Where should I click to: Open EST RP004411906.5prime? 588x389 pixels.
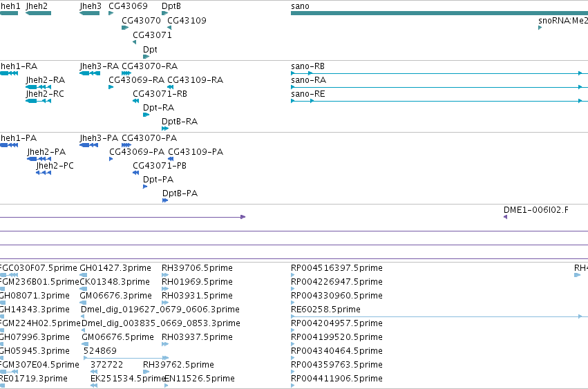pyautogui.click(x=336, y=379)
